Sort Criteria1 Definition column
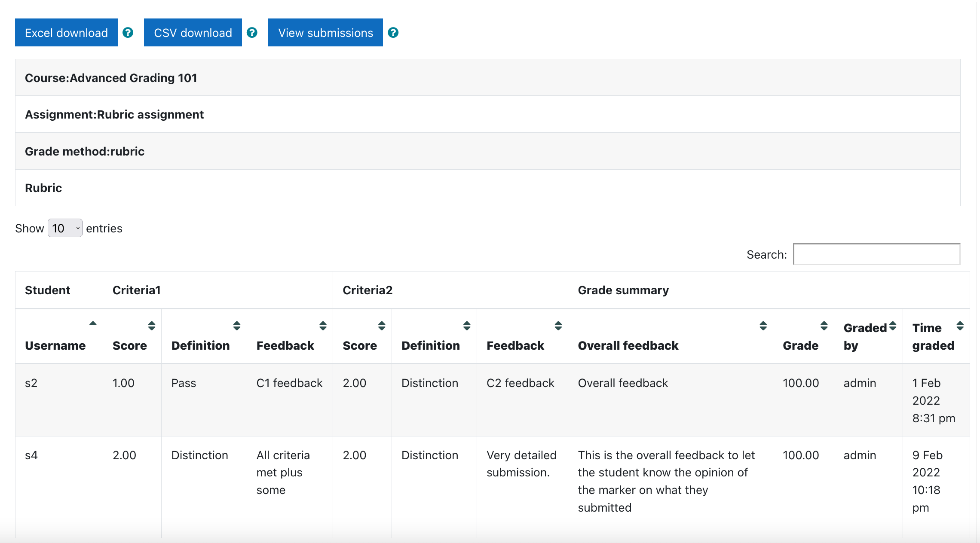980x543 pixels. point(237,326)
